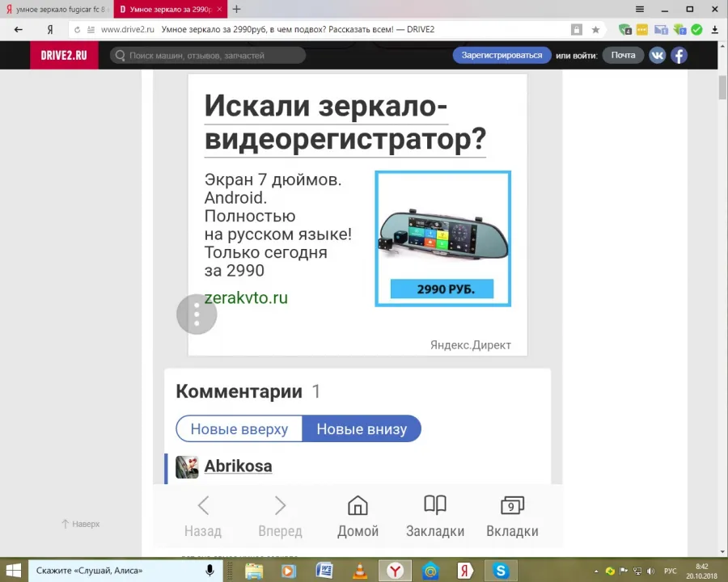Open the green shield extension with badge 4
The image size is (728, 582).
tap(625, 30)
